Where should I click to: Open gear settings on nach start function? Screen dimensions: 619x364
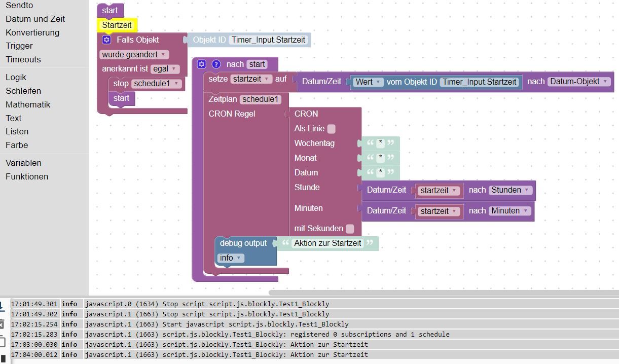coord(202,64)
